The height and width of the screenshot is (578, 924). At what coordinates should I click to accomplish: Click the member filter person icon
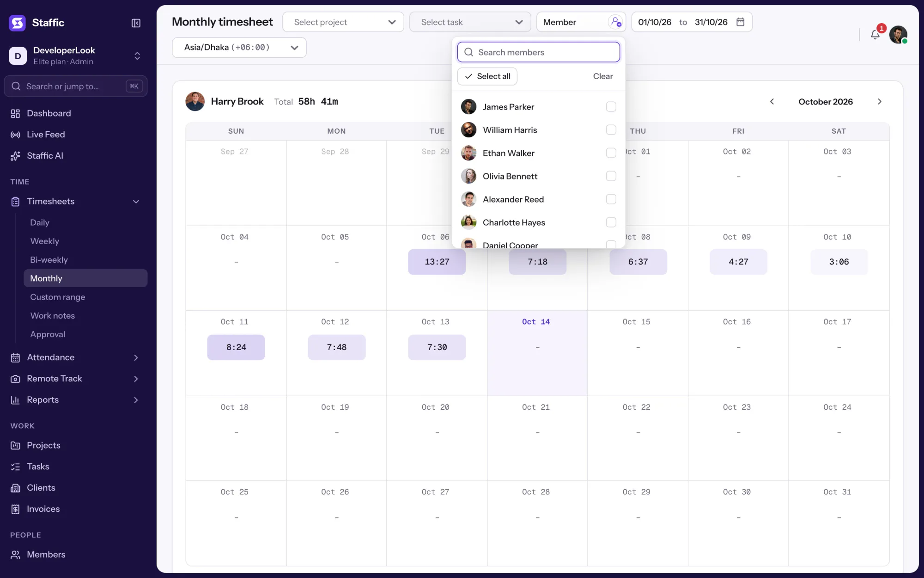pos(616,22)
